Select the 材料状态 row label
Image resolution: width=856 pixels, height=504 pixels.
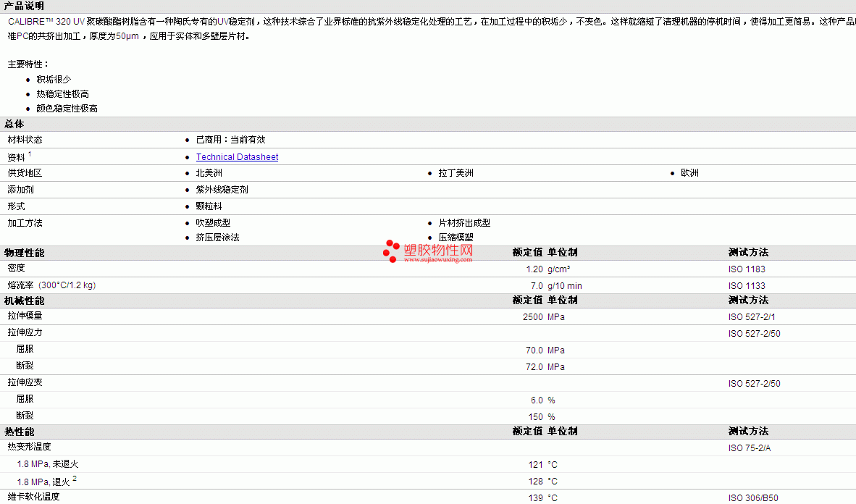point(25,140)
